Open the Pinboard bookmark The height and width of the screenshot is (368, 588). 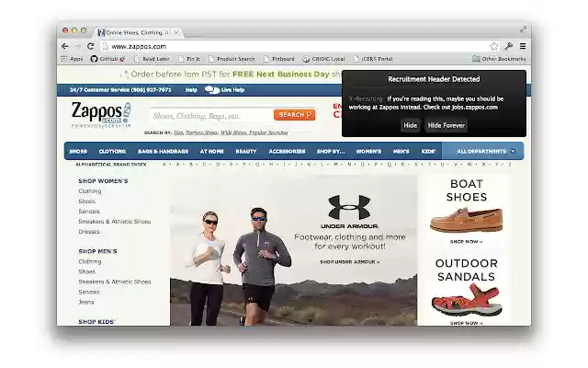279,59
